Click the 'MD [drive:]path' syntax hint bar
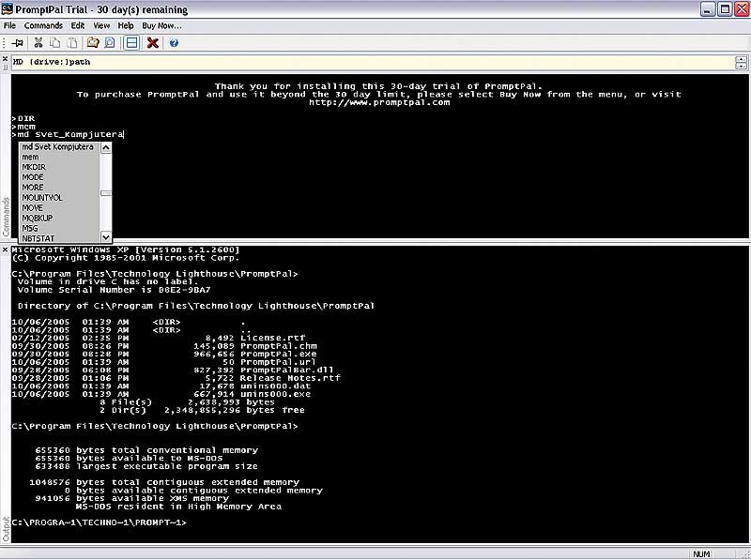The image size is (751, 560). (x=373, y=62)
